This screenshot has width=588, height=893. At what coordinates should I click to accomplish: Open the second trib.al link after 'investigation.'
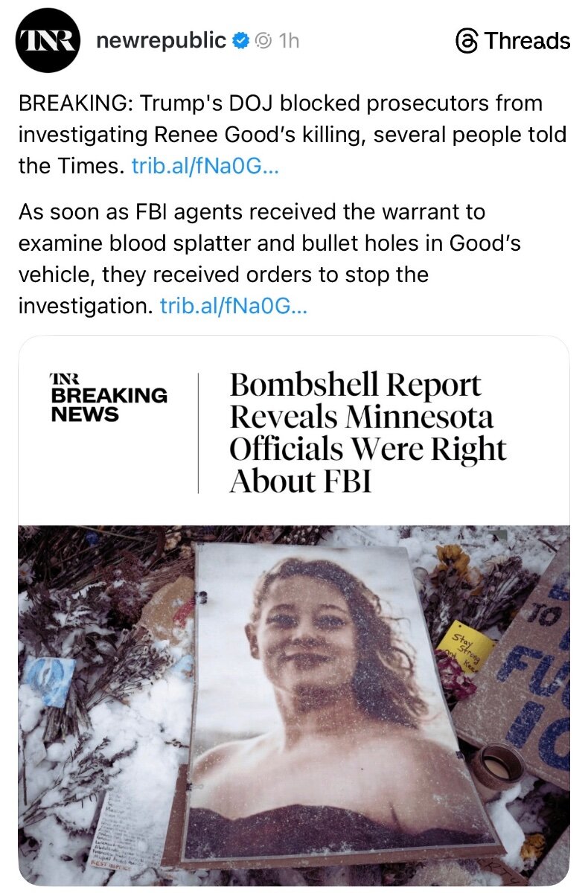233,306
